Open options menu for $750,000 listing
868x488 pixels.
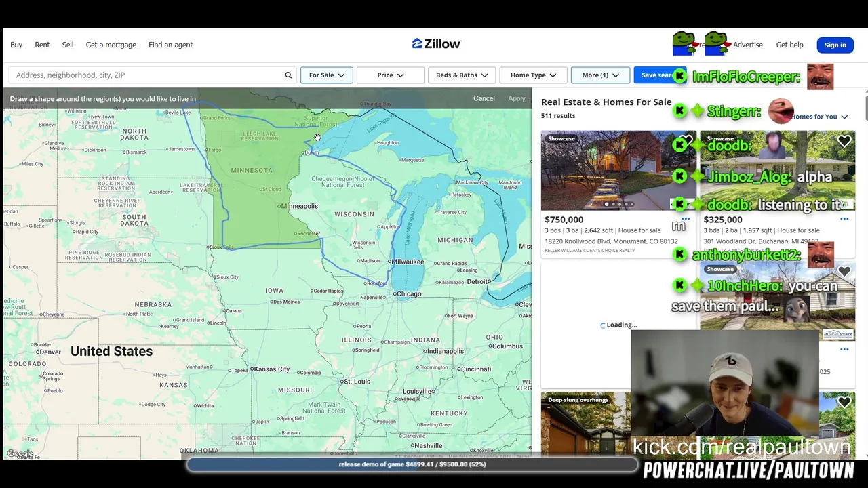[685, 219]
